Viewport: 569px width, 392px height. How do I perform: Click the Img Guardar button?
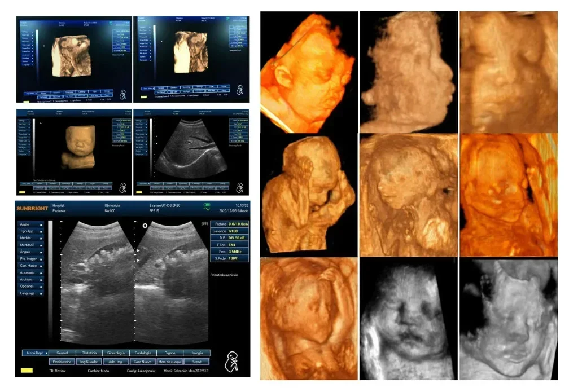[89, 362]
